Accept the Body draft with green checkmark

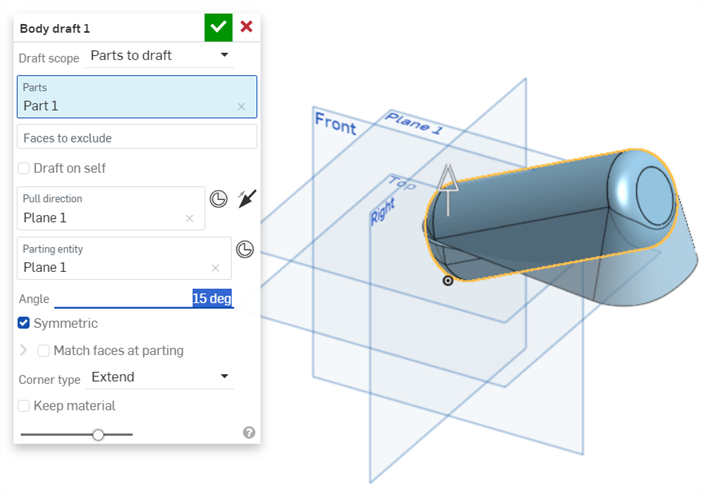click(218, 27)
